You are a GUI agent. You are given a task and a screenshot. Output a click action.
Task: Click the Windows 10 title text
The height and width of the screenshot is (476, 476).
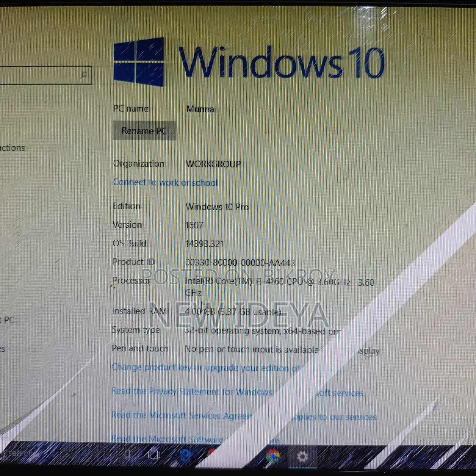(x=281, y=62)
